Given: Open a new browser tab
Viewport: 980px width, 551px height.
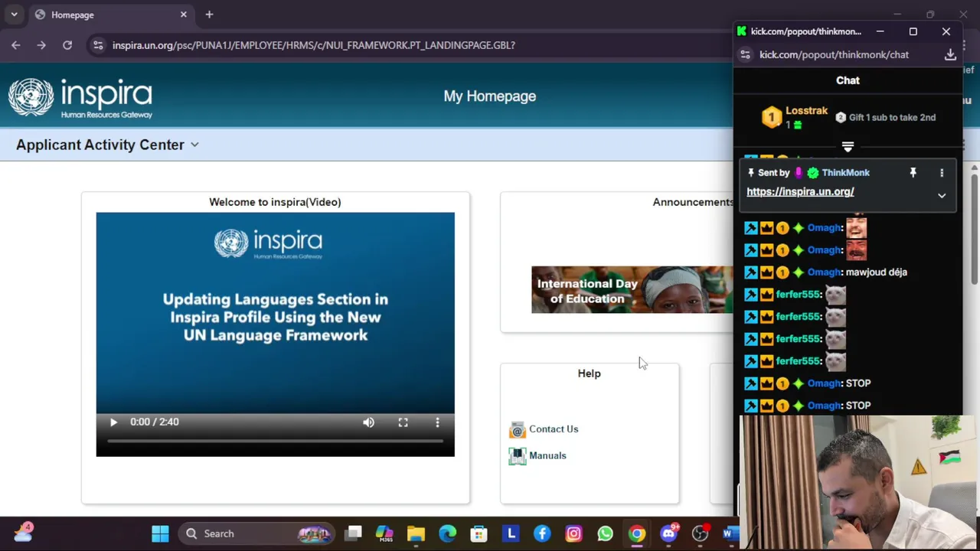Looking at the screenshot, I should [209, 15].
